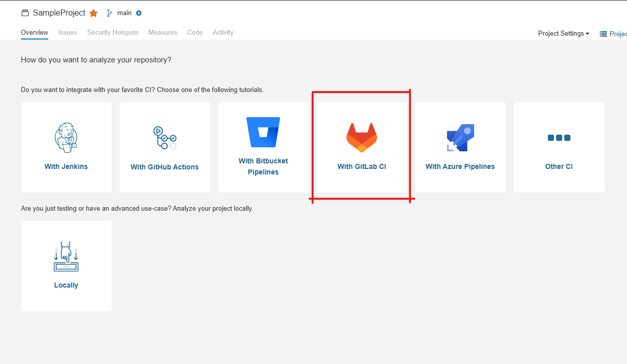Select the Locally analysis icon
This screenshot has height=364, width=627.
coord(66,255)
